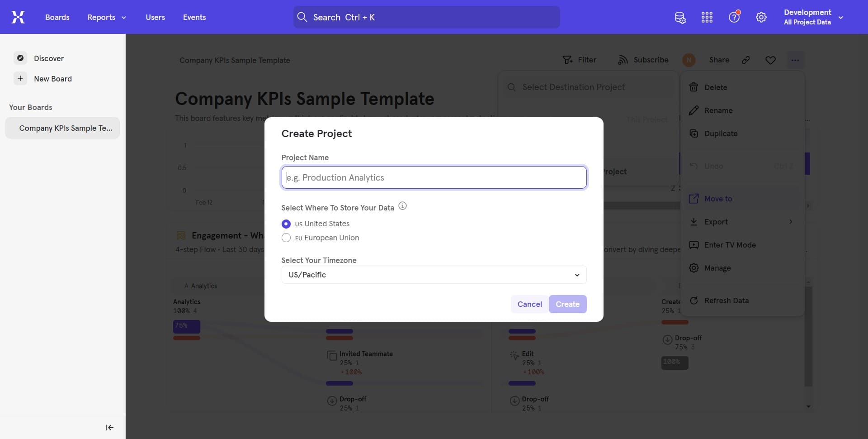Expand the Export submenu
The image size is (868, 439).
[x=742, y=222]
